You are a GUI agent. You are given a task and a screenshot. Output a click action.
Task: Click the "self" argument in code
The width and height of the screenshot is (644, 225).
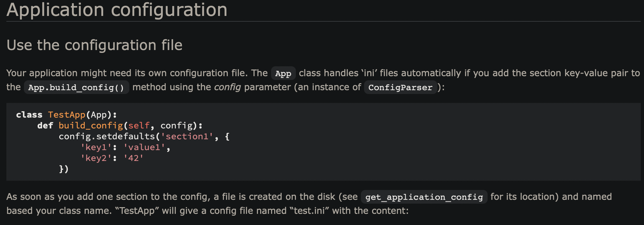click(139, 126)
